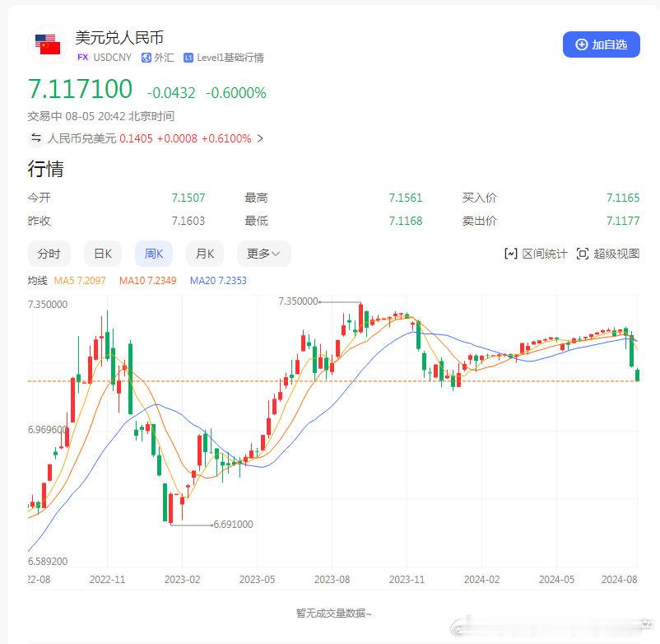Open 区间统计 range statistics
The height and width of the screenshot is (644, 660).
[536, 254]
